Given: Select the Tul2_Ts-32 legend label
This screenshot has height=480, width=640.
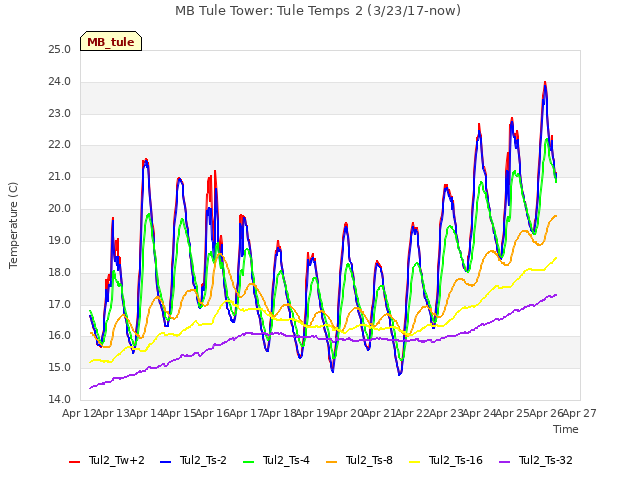Looking at the screenshot, I should (x=546, y=460).
